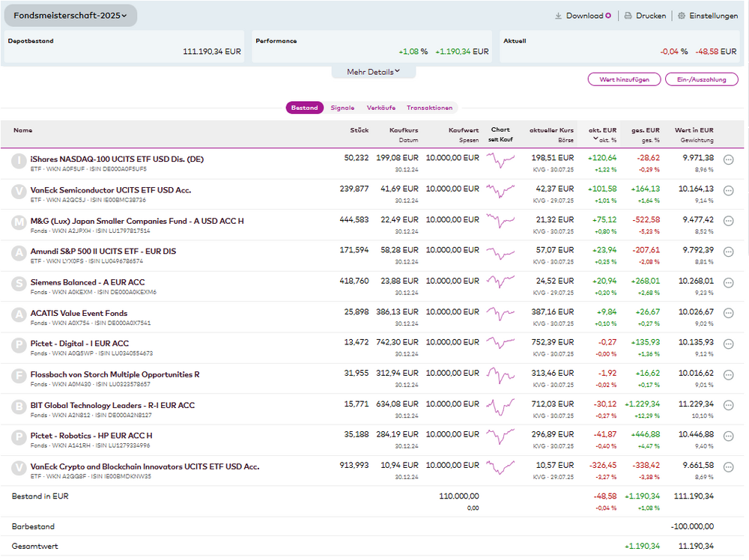Viewport: 749px width, 560px height.
Task: Click the Wert hinzufügen button
Action: point(624,79)
